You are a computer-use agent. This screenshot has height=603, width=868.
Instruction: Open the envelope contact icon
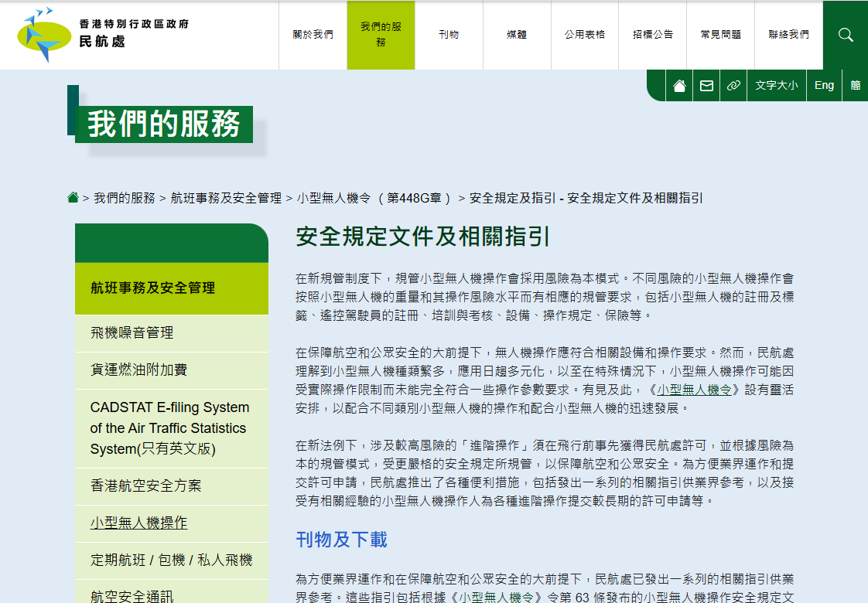coord(706,86)
